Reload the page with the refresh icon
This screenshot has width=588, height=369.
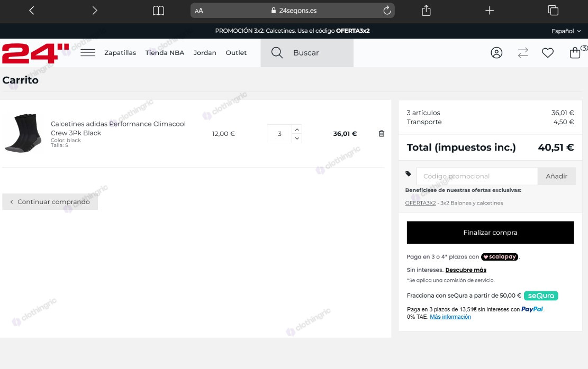387,11
